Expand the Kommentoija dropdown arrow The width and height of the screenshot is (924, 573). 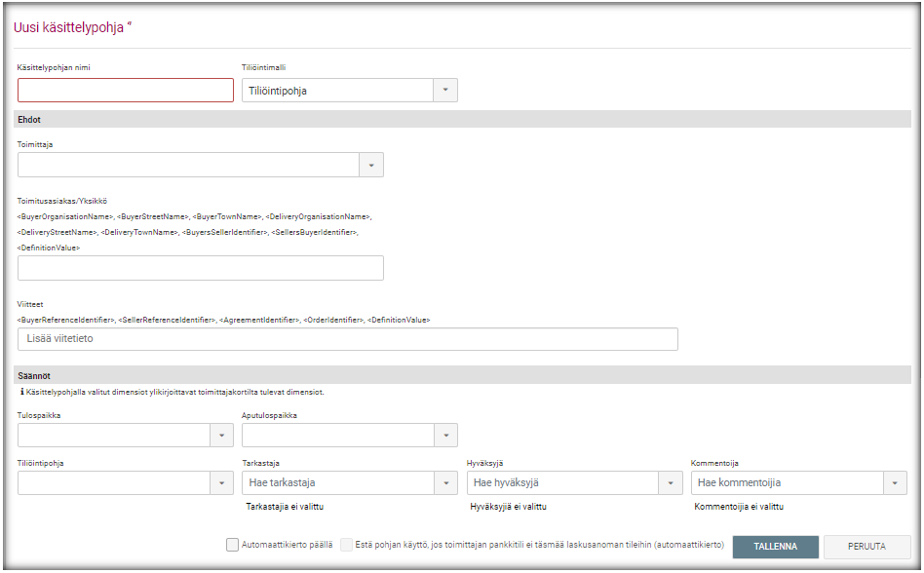(x=895, y=483)
